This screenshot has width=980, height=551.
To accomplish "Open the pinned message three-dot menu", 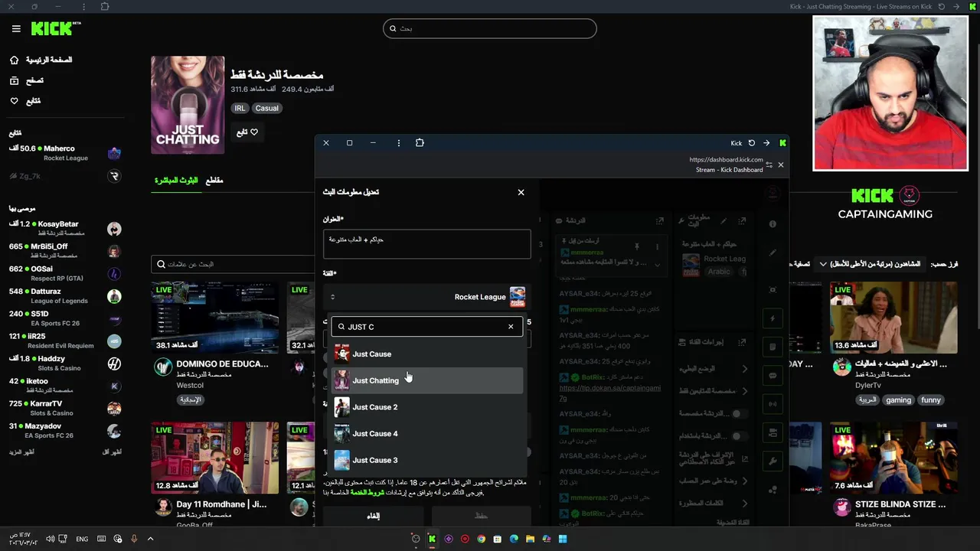I will click(657, 246).
